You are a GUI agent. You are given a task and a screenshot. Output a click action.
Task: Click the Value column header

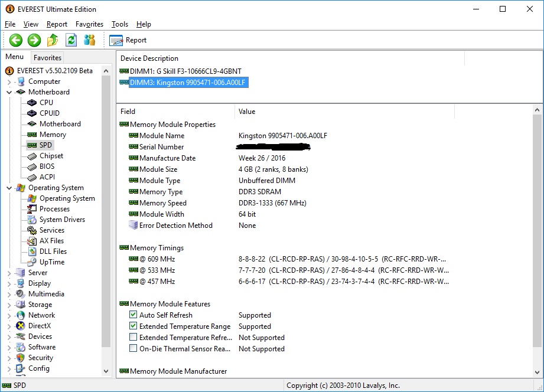(247, 111)
